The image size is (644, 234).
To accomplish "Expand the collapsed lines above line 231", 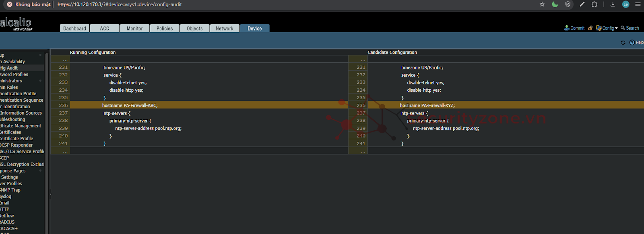I will (65, 60).
